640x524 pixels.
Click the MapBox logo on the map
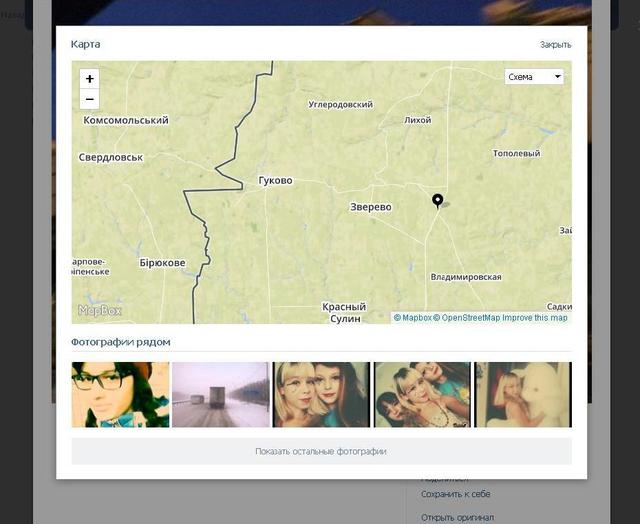click(100, 311)
